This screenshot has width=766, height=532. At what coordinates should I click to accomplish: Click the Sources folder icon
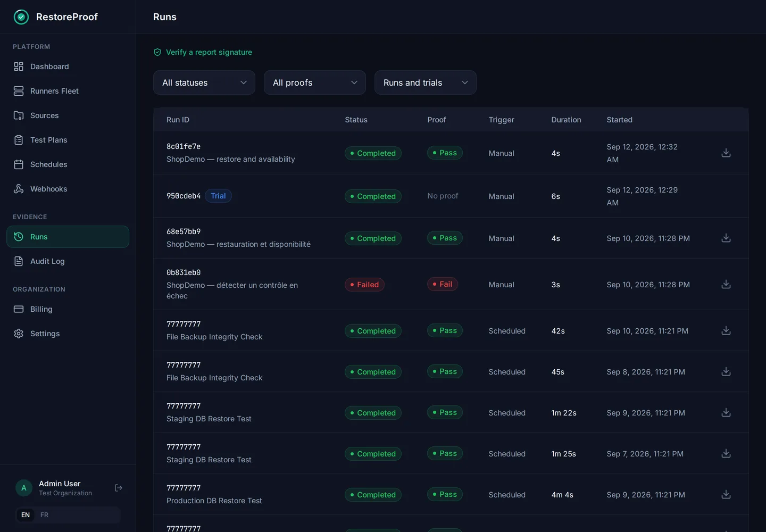tap(19, 115)
